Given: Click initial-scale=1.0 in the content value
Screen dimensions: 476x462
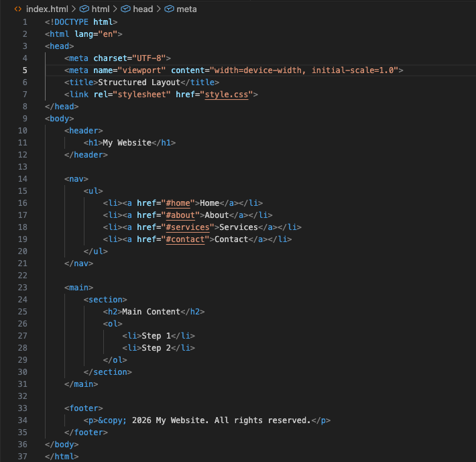Looking at the screenshot, I should tap(353, 70).
